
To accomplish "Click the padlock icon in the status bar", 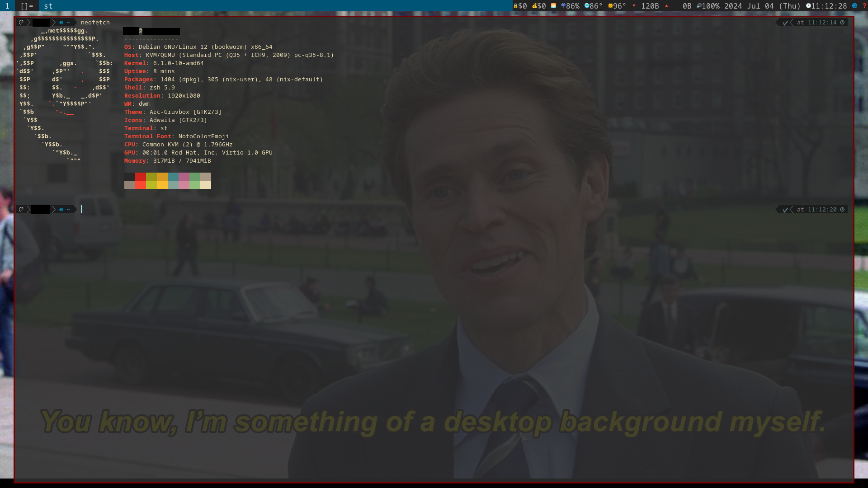I will click(515, 6).
